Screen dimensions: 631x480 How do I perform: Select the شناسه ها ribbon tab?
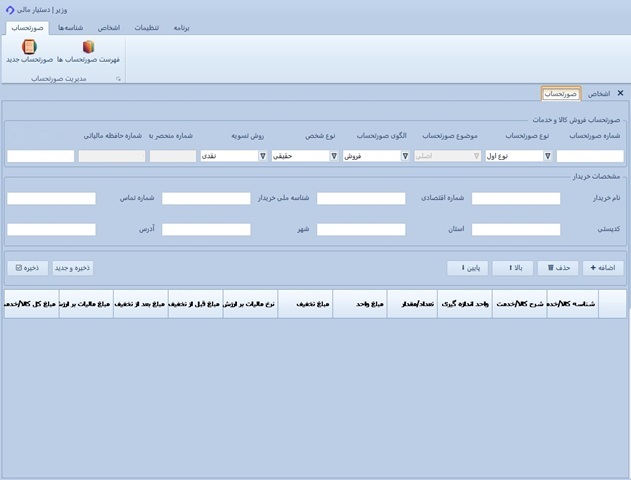point(72,28)
